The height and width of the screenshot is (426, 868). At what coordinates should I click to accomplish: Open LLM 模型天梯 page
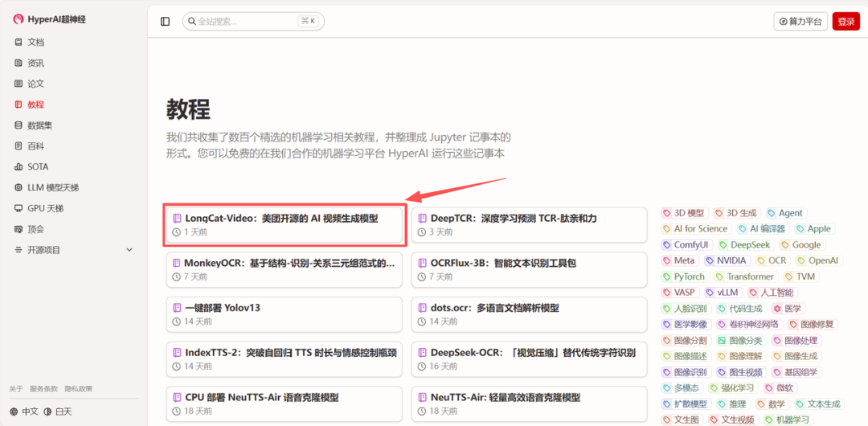pyautogui.click(x=53, y=187)
